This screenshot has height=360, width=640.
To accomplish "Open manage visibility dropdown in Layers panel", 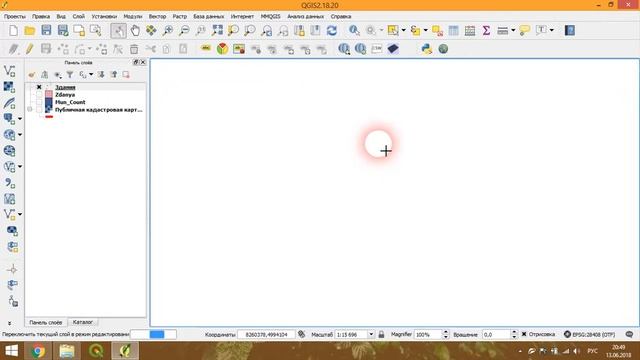I will [58, 75].
